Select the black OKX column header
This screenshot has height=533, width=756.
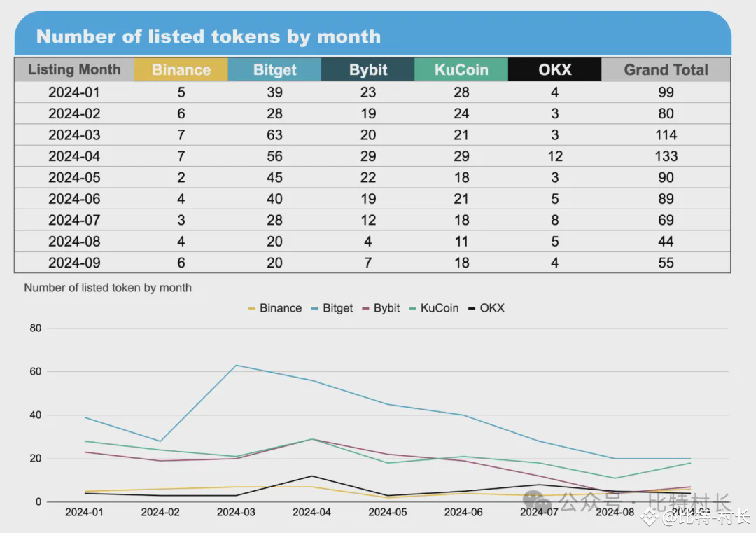point(554,69)
